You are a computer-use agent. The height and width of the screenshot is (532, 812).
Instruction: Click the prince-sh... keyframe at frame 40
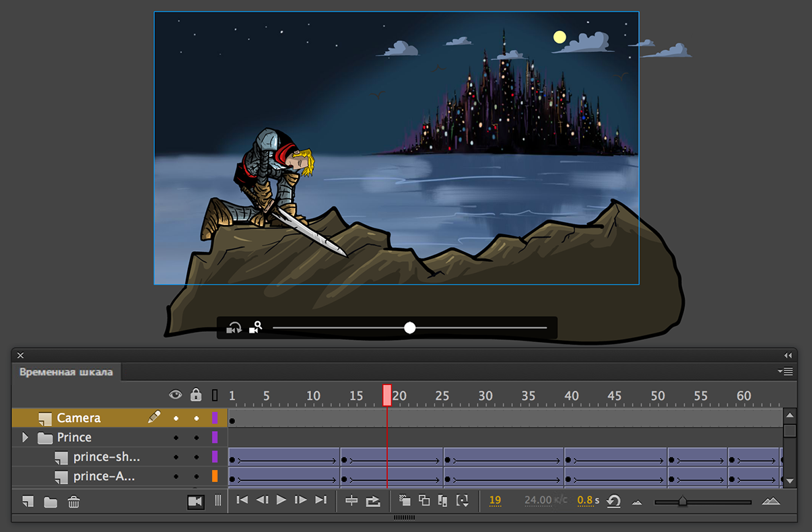coord(568,460)
